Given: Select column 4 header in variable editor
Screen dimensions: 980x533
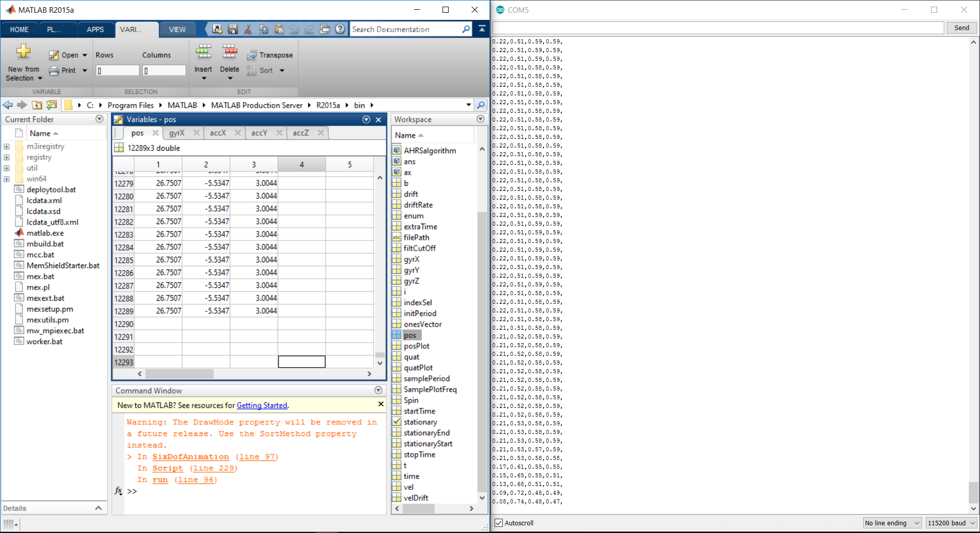Looking at the screenshot, I should 302,164.
